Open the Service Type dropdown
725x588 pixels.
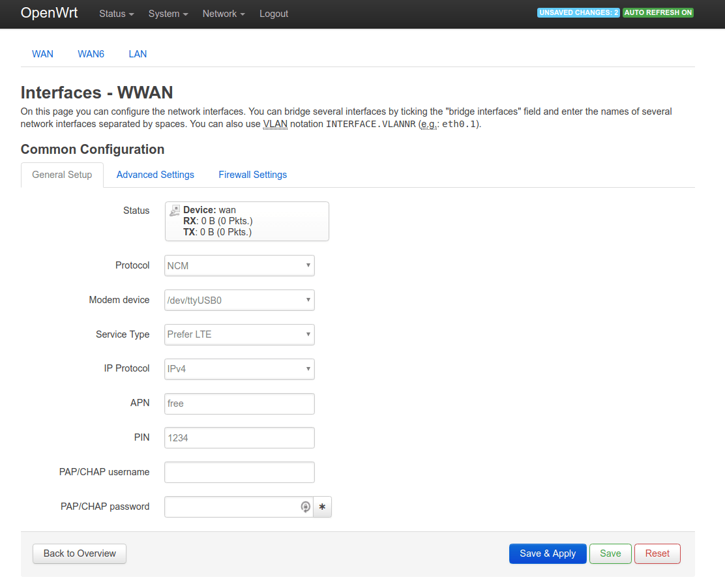click(x=239, y=334)
